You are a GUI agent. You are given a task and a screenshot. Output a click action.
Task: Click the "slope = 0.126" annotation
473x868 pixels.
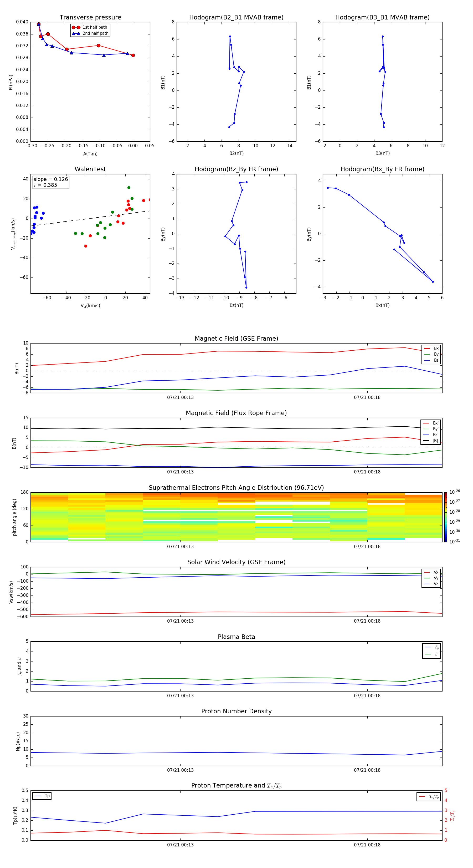(x=51, y=179)
